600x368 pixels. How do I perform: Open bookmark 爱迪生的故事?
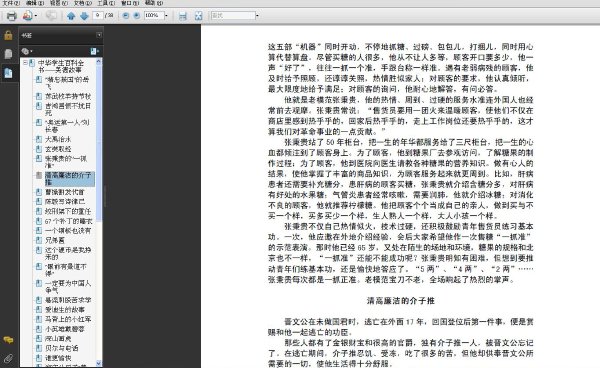pos(65,309)
